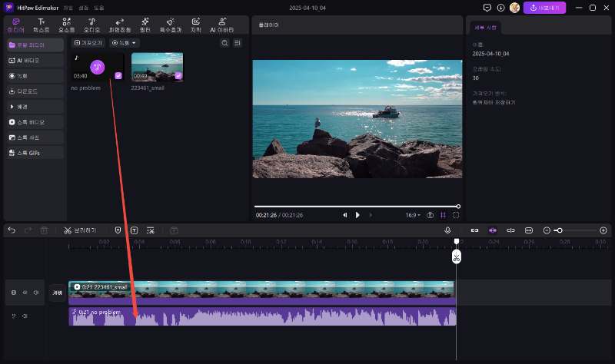Select AI Video in the sidebar
The height and width of the screenshot is (364, 615).
point(35,61)
